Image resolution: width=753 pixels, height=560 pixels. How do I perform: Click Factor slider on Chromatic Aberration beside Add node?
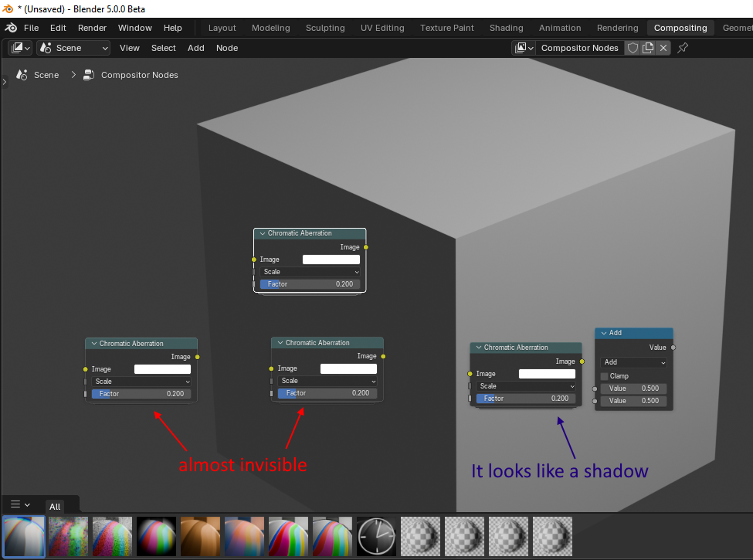point(526,399)
